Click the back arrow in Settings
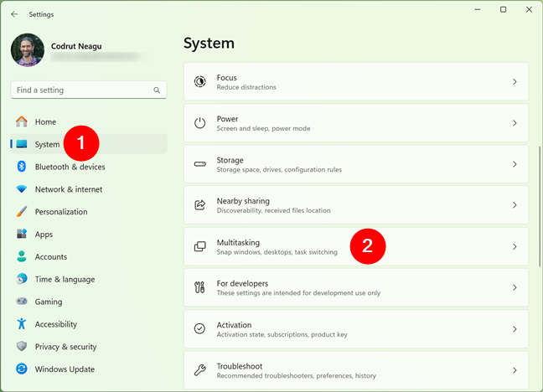This screenshot has height=392, width=543. point(14,14)
